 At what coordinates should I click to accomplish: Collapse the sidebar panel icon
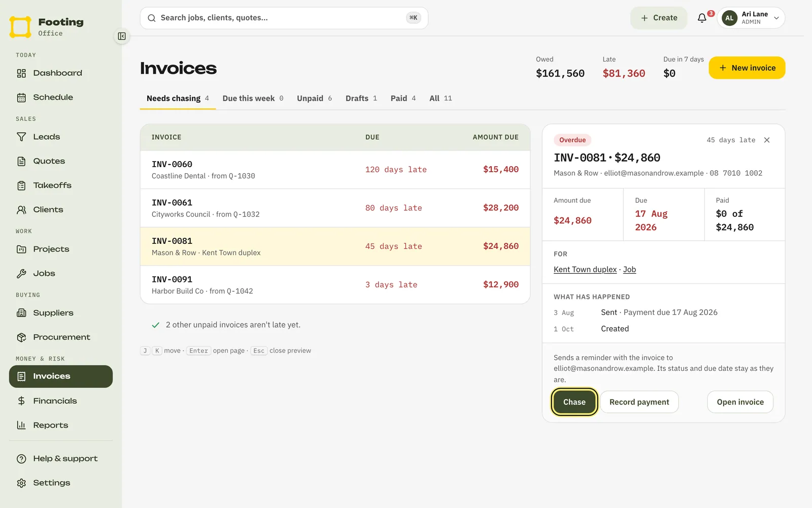[122, 36]
